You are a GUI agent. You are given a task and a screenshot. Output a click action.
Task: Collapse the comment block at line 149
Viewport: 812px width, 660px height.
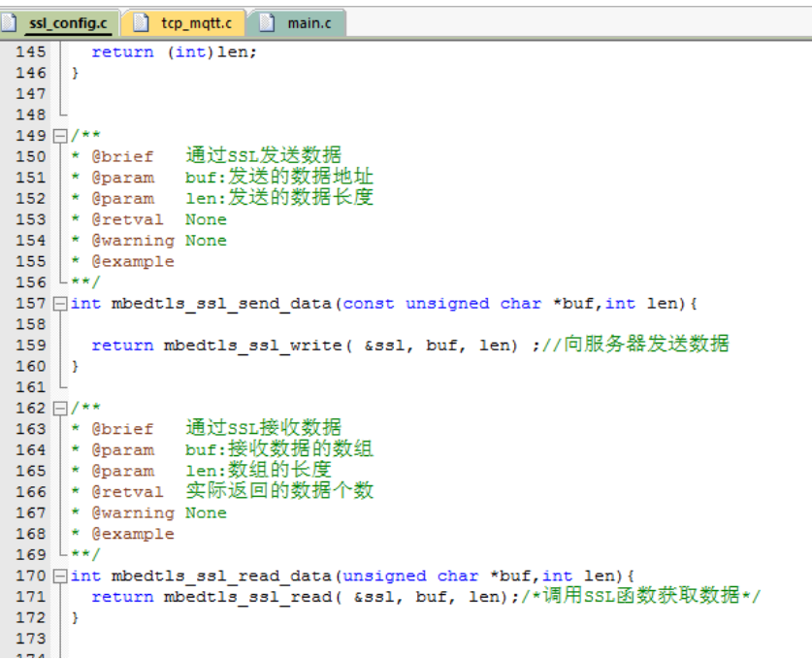coord(60,136)
